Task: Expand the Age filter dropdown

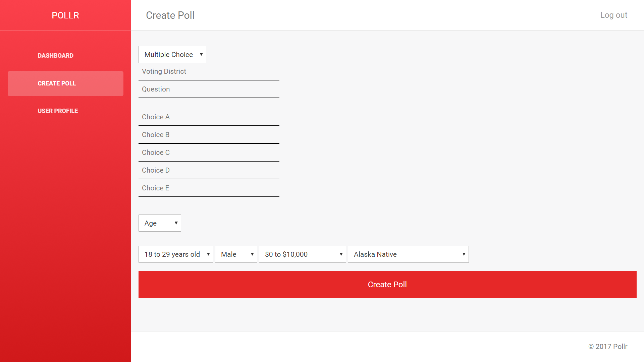Action: tap(160, 223)
